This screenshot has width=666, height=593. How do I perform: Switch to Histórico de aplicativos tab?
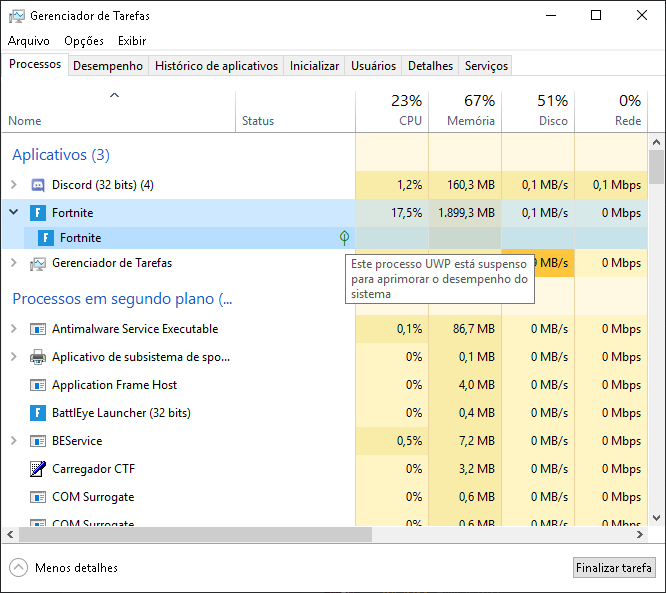(x=216, y=66)
